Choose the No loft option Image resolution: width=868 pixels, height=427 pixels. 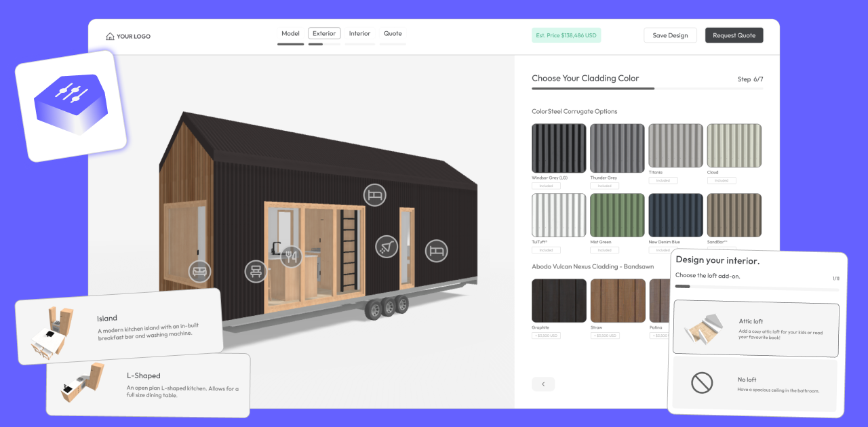[756, 383]
